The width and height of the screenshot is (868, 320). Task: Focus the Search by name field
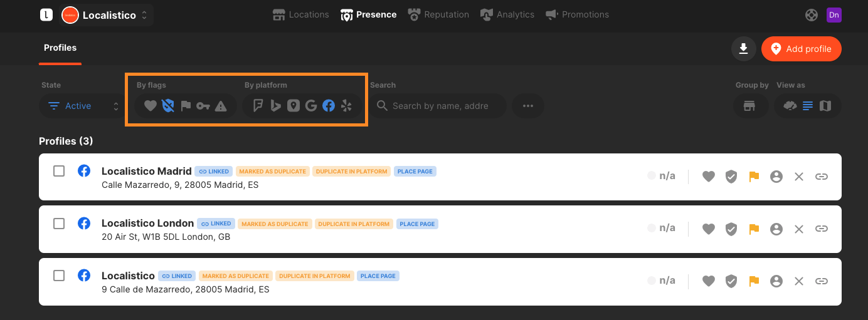click(437, 106)
